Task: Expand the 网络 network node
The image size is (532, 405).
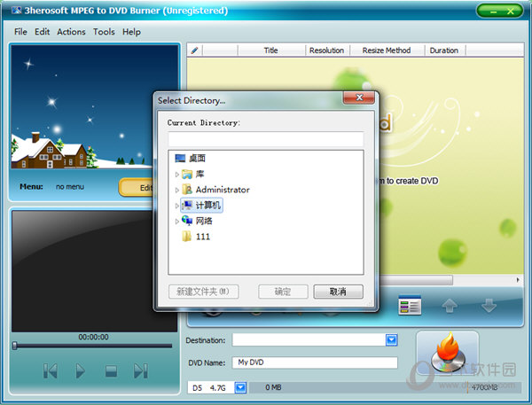Action: 176,222
